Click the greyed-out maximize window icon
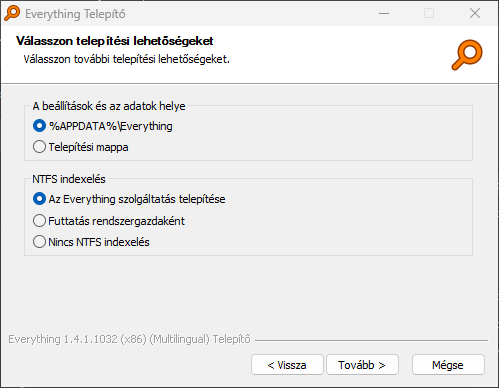499x388 pixels. point(429,14)
